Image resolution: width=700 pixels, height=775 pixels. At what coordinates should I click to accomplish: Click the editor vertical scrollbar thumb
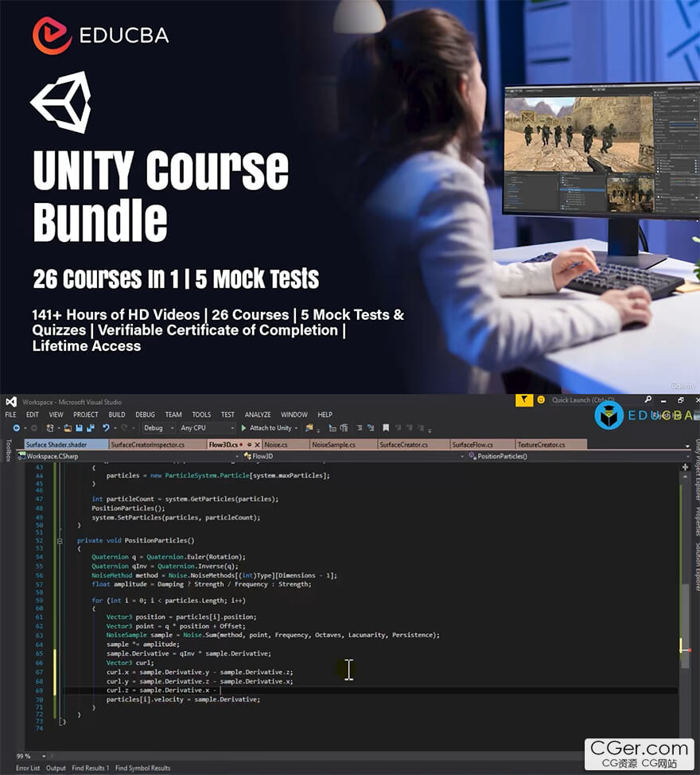click(685, 626)
